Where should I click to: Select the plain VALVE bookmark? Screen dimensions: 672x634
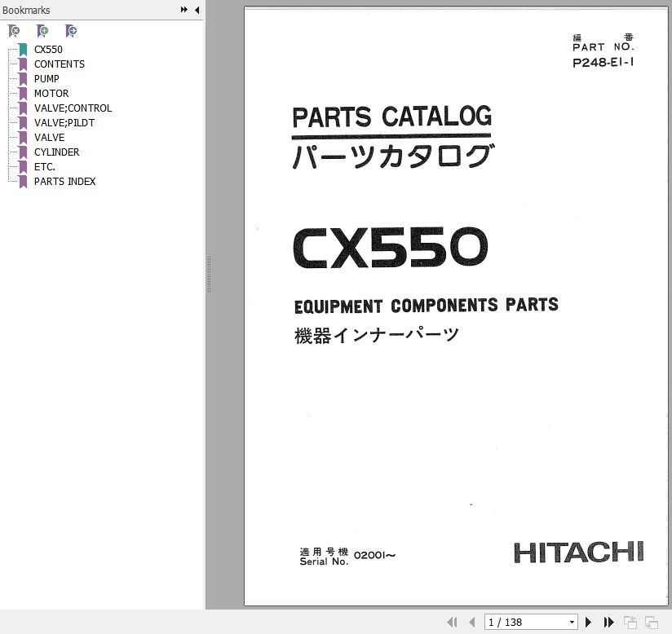click(x=49, y=138)
